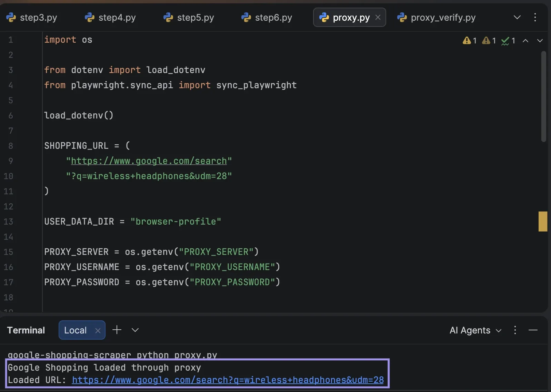Click the "?q=wireless+headphones&udm=28" string on line 10

pos(149,176)
